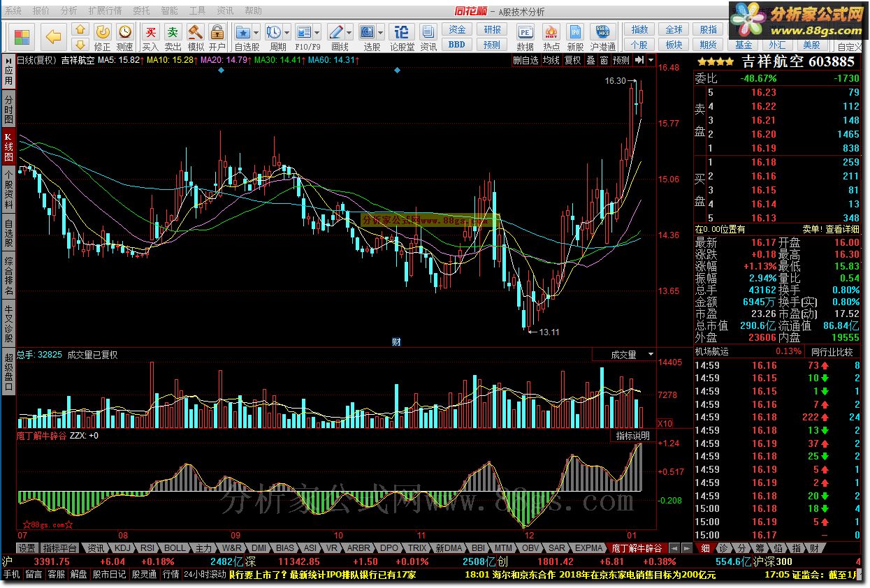Viewport: 870px width, 588px height.
Task: Expand the 自选股 toolbar dropdown arrow
Action: (256, 32)
